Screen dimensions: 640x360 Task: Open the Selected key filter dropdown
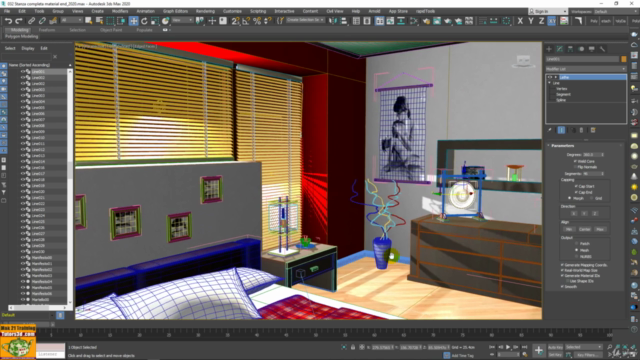point(583,347)
